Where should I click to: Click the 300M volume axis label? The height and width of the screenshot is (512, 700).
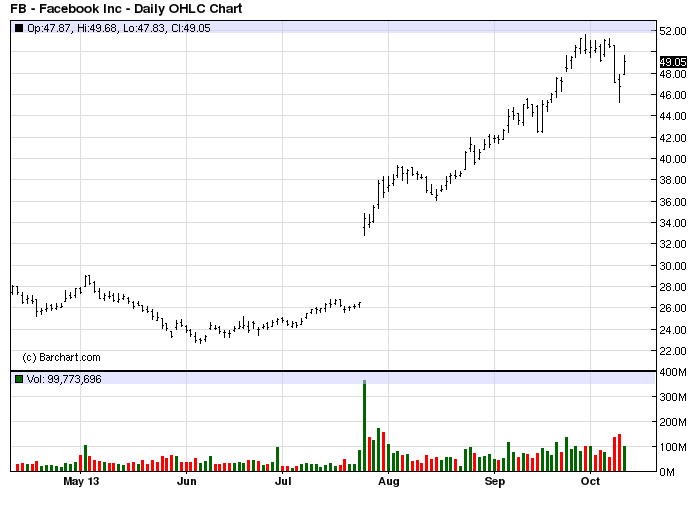(x=673, y=397)
